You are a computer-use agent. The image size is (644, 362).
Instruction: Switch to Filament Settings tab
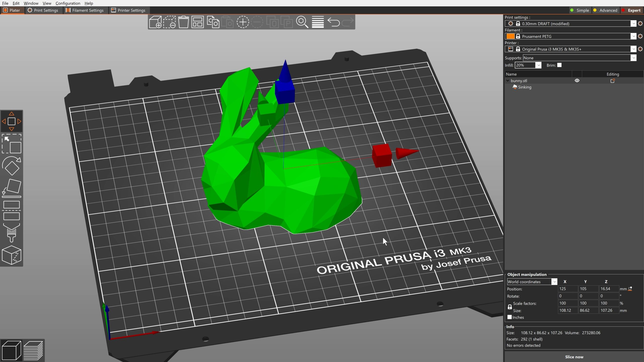[x=88, y=10]
